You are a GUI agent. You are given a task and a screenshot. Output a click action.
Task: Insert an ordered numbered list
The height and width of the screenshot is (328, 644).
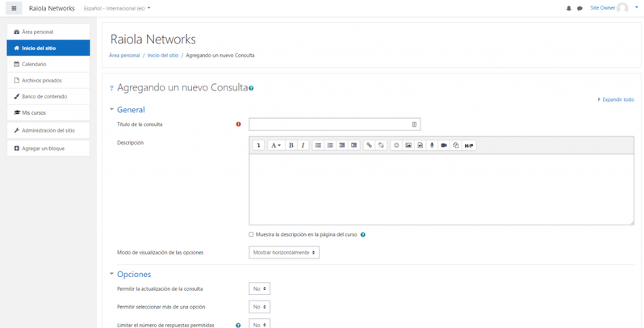[x=330, y=145]
